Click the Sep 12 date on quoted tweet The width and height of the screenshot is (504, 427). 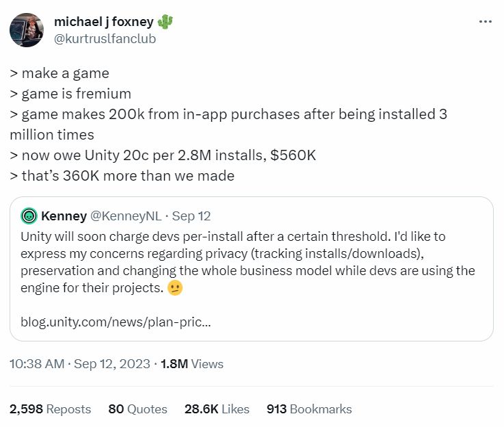(191, 216)
